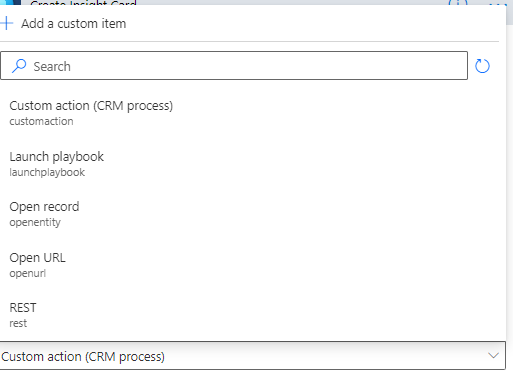Click the Add a custom item link
The width and height of the screenshot is (513, 375).
pos(73,24)
